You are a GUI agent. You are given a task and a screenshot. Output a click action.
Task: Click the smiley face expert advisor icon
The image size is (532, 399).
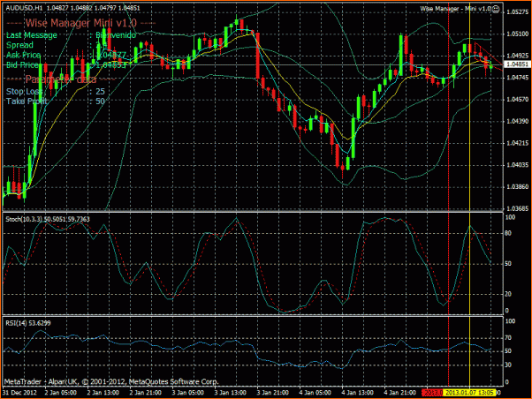tap(496, 10)
